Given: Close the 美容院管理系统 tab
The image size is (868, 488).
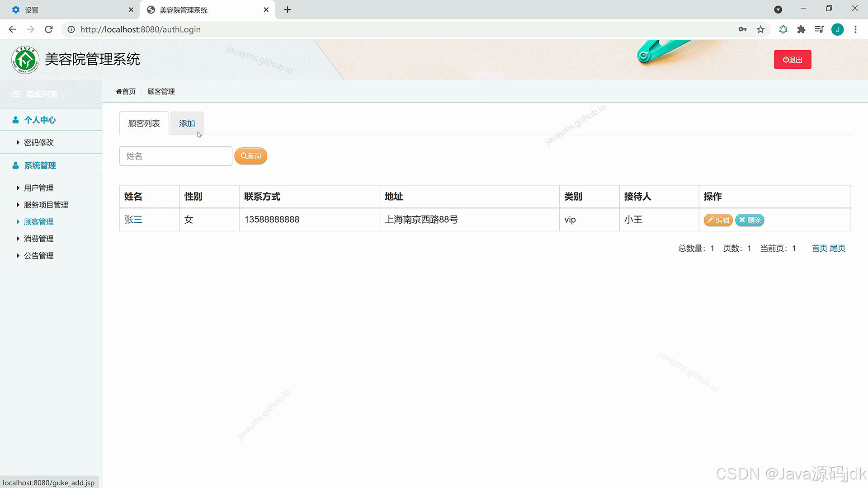Looking at the screenshot, I should click(x=266, y=9).
